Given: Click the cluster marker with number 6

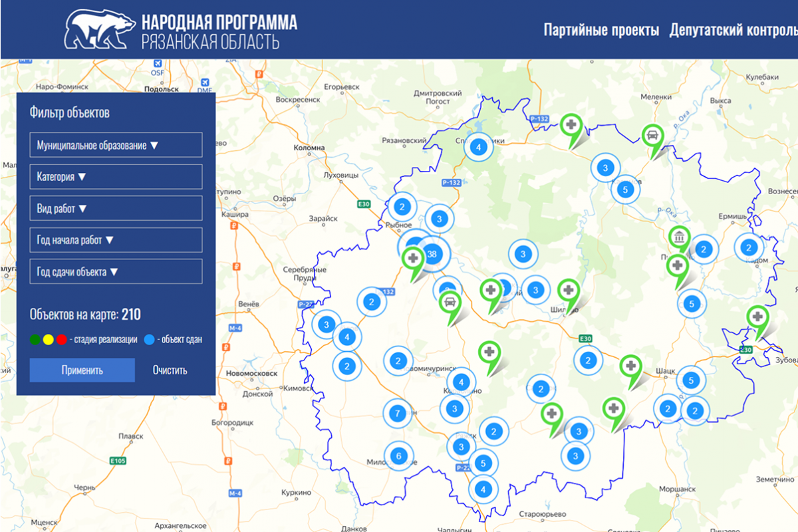Looking at the screenshot, I should pyautogui.click(x=398, y=456).
